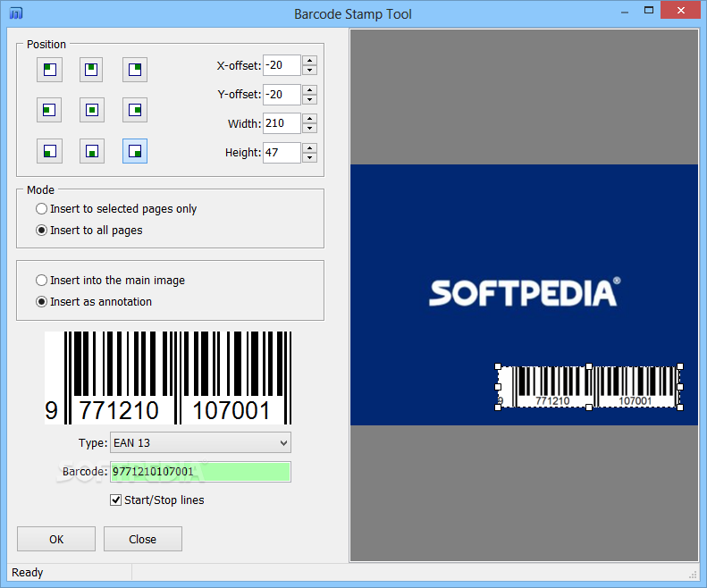Increase the Height value

(309, 148)
